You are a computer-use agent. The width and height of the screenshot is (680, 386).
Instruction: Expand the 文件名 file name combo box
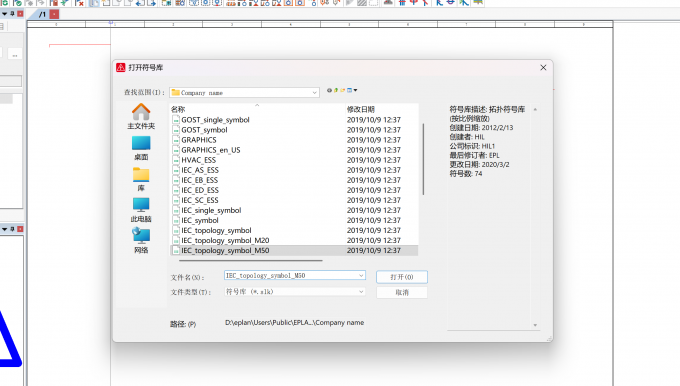[361, 275]
